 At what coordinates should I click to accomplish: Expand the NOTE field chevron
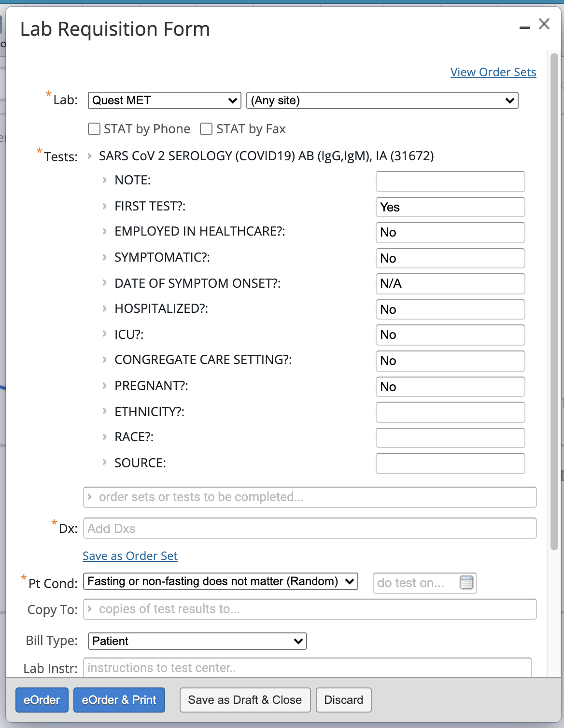104,180
